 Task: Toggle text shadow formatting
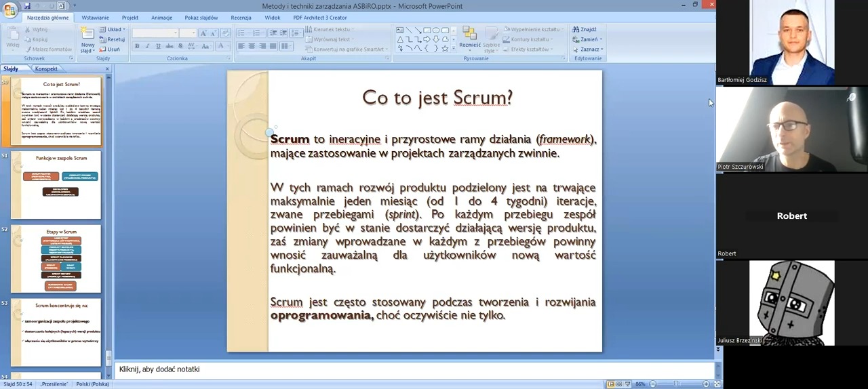click(x=180, y=46)
